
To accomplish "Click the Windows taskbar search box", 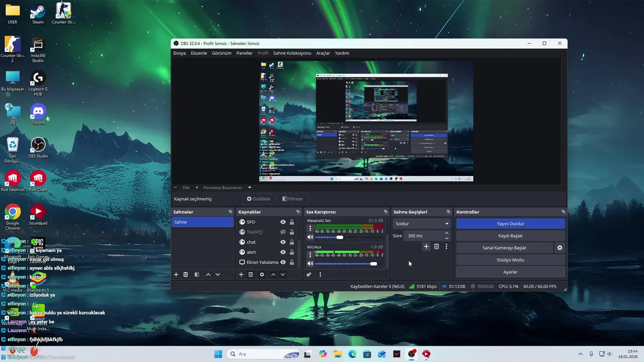I will point(262,354).
